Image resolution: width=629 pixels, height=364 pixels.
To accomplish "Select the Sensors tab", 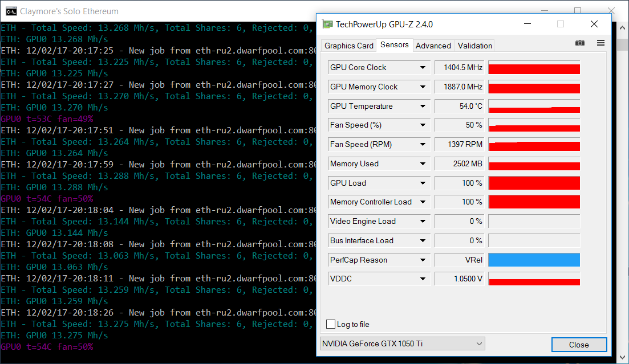I will tap(394, 45).
